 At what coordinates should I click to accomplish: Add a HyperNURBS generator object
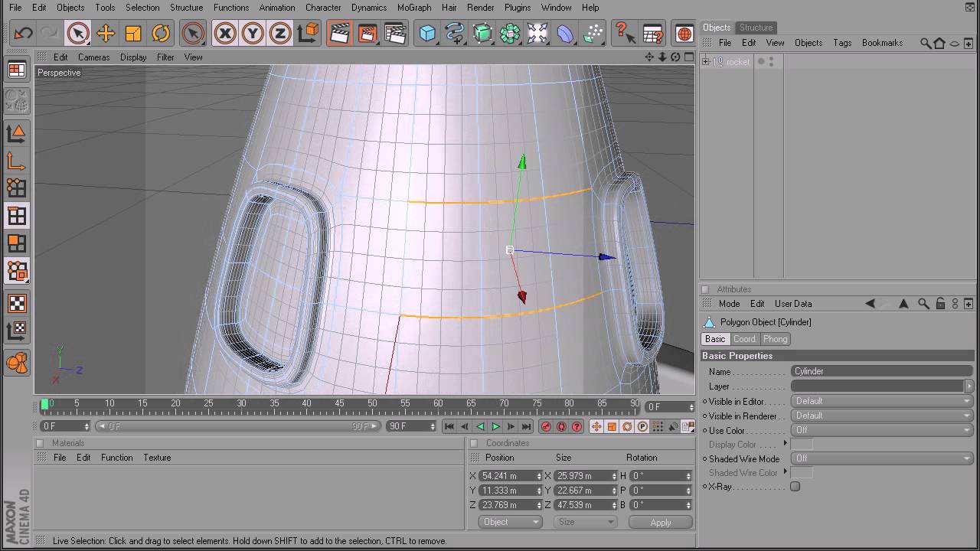point(482,33)
